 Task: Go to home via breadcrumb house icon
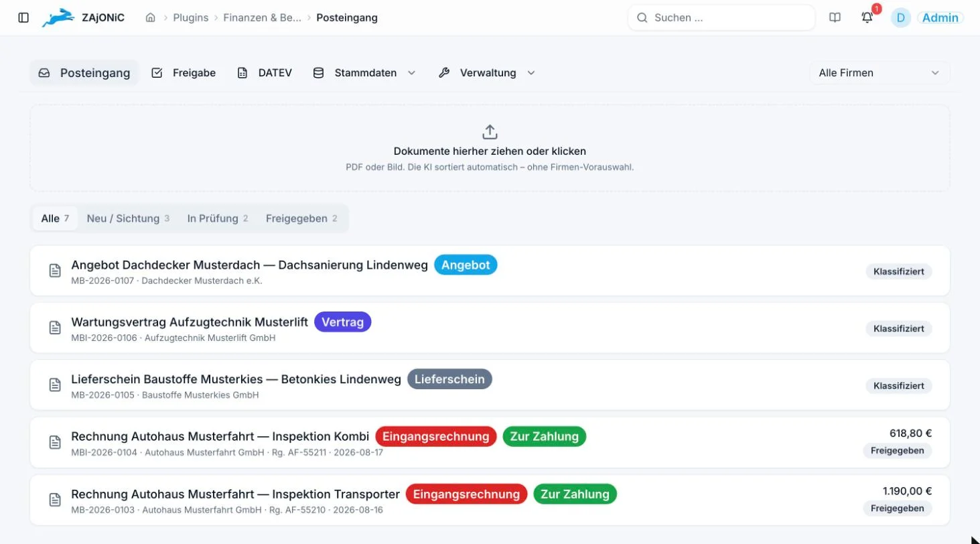pyautogui.click(x=151, y=18)
